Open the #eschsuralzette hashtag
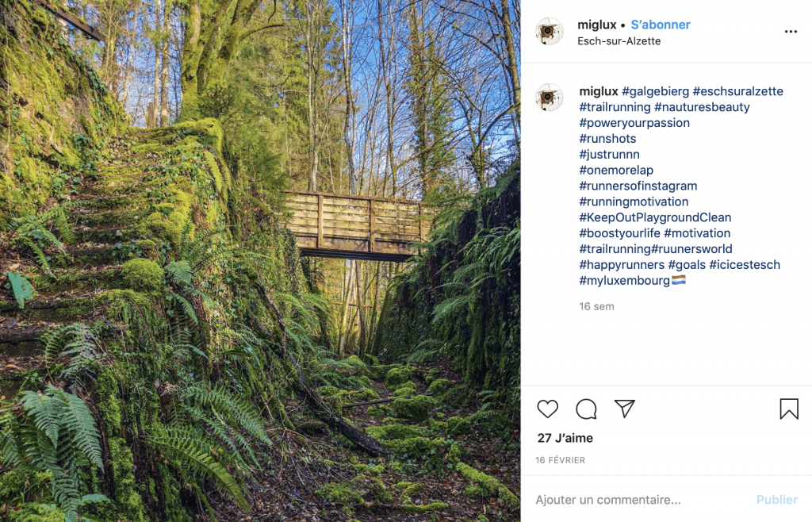812x522 pixels. tap(737, 91)
